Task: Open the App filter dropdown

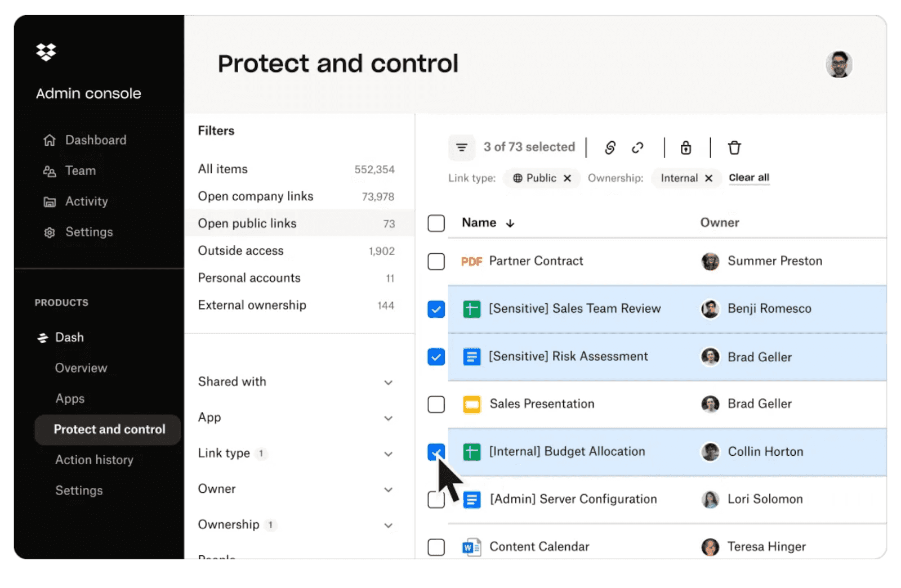Action: [x=388, y=418]
